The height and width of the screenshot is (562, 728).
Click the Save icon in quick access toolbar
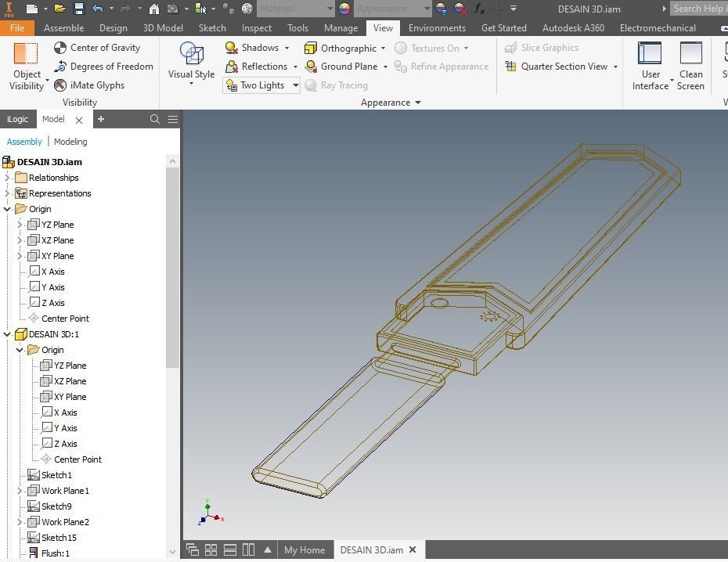pos(79,9)
